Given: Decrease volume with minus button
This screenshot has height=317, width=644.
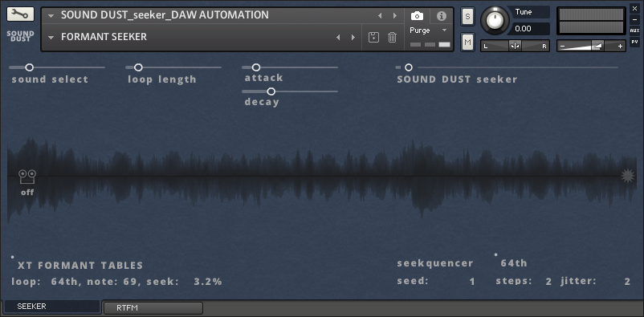Looking at the screenshot, I should pos(562,46).
